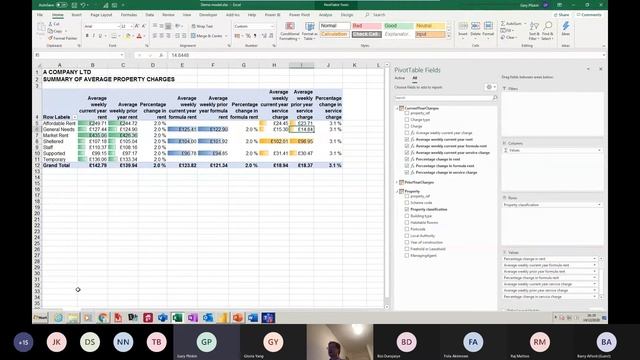Uncheck Property classification field
640x360 pixels.
click(x=407, y=209)
